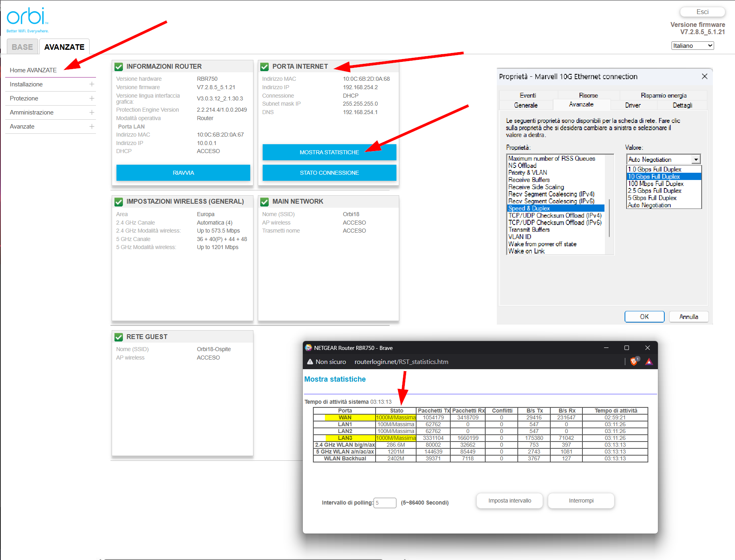
Task: Click green checkmark beside MAIN NETWORK
Action: tap(265, 202)
